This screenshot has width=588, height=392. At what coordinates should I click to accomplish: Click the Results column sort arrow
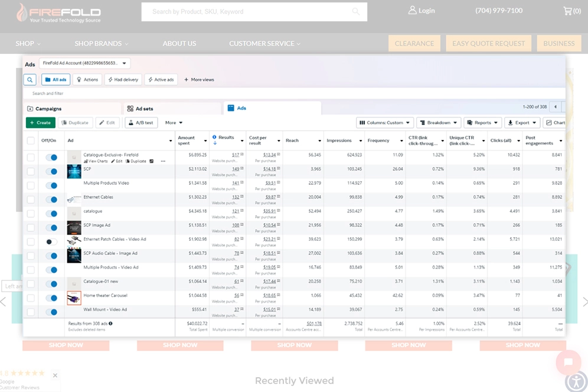[215, 143]
